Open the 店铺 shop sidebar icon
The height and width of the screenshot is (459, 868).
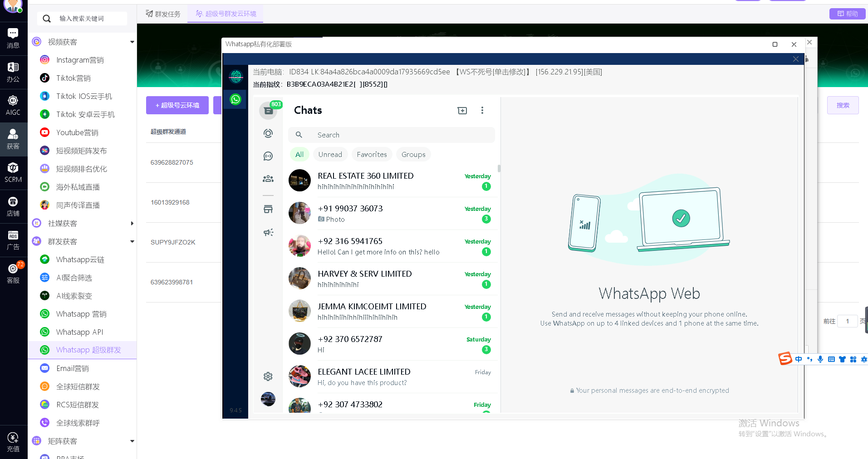click(x=13, y=206)
